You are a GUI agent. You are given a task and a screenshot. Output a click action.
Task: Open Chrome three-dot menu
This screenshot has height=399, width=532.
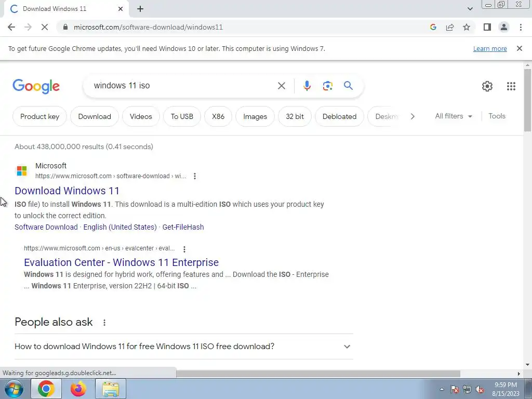[521, 27]
